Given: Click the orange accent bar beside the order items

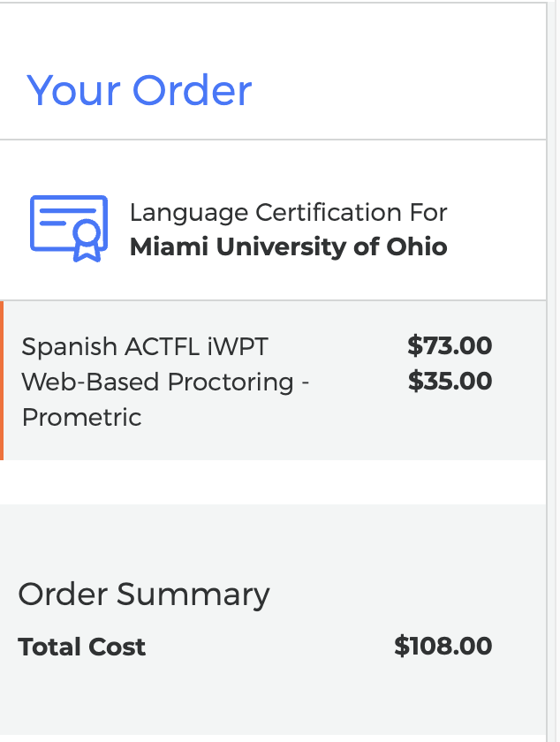Looking at the screenshot, I should point(2,381).
